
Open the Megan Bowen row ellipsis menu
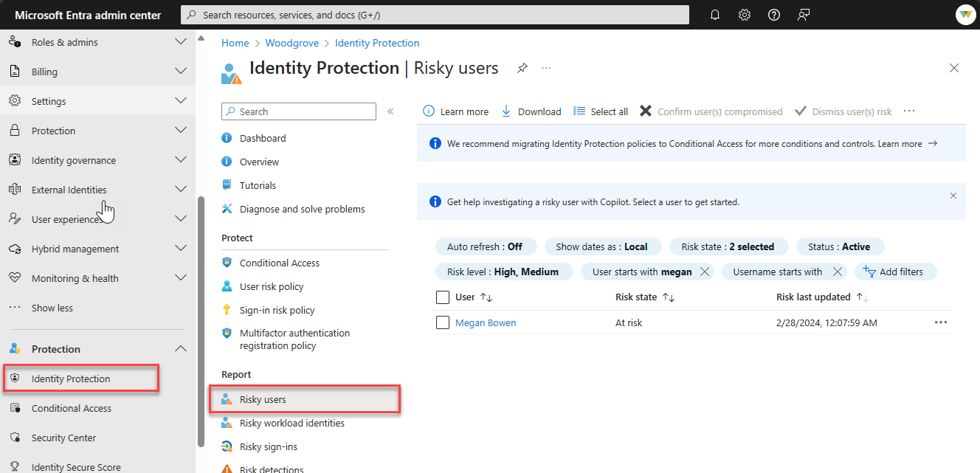940,322
